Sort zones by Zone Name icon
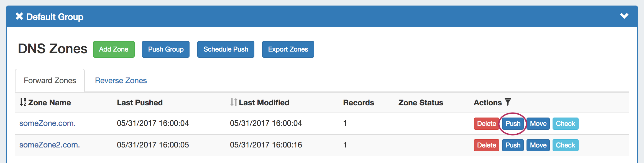The width and height of the screenshot is (644, 163). point(23,102)
